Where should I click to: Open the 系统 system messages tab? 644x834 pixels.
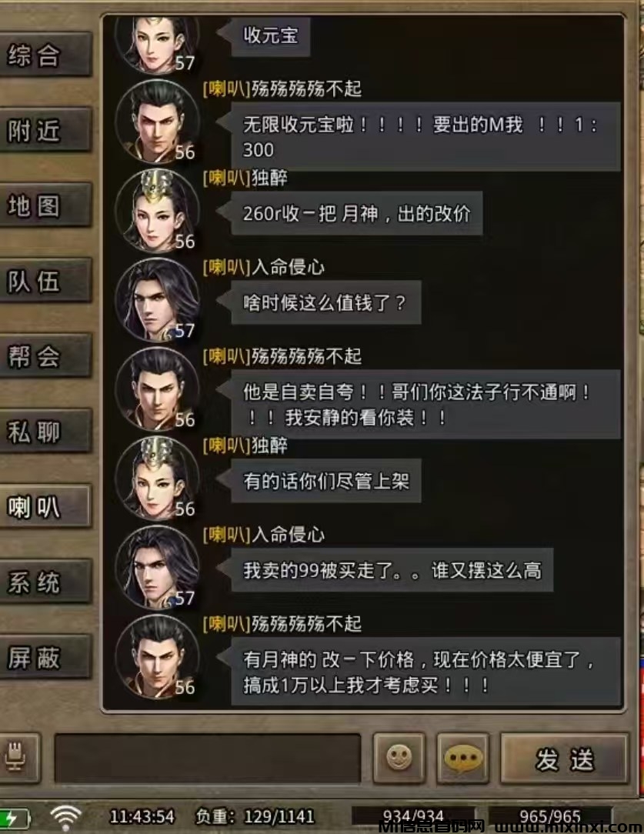point(45,582)
